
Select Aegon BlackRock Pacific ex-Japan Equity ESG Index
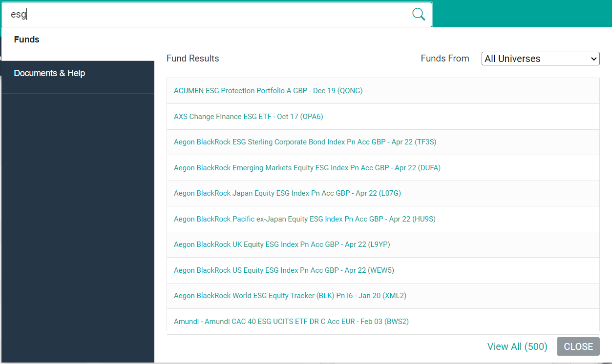tap(304, 219)
